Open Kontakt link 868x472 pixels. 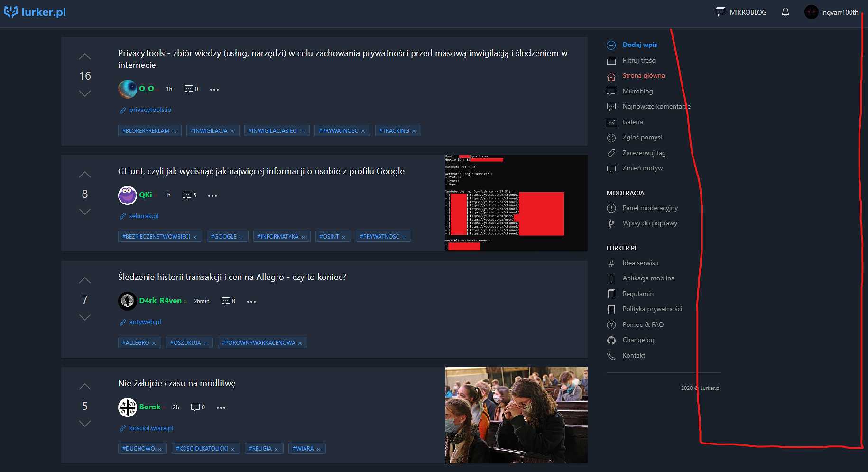click(626, 355)
